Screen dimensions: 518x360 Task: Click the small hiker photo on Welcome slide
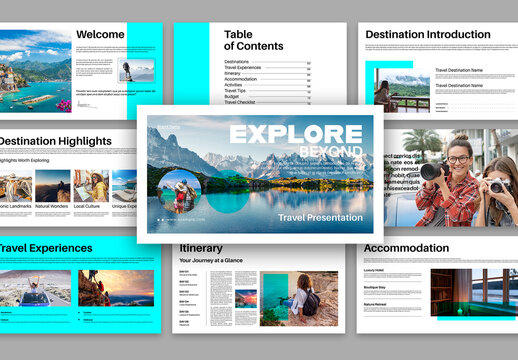(x=136, y=70)
